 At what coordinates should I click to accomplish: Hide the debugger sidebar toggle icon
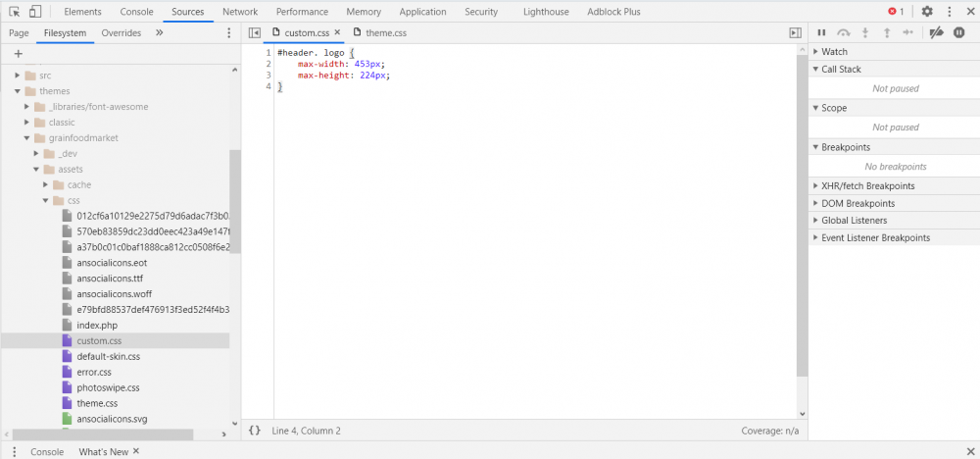[x=795, y=32]
